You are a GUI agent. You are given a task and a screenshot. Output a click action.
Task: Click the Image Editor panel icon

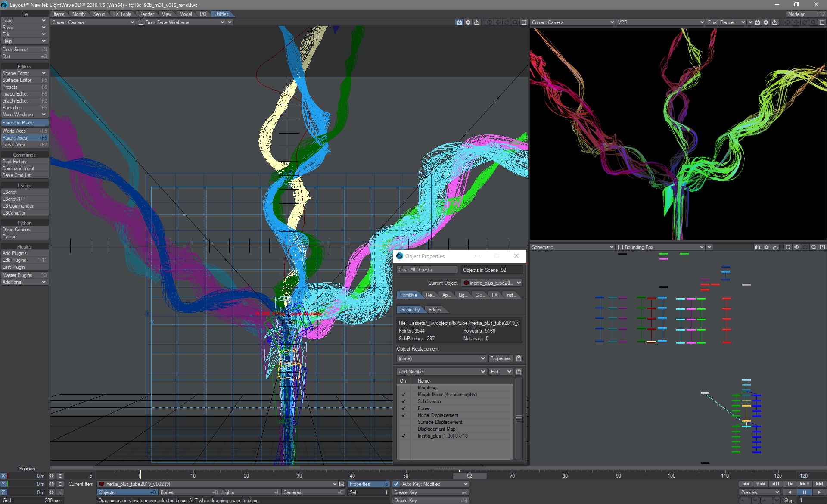[24, 94]
